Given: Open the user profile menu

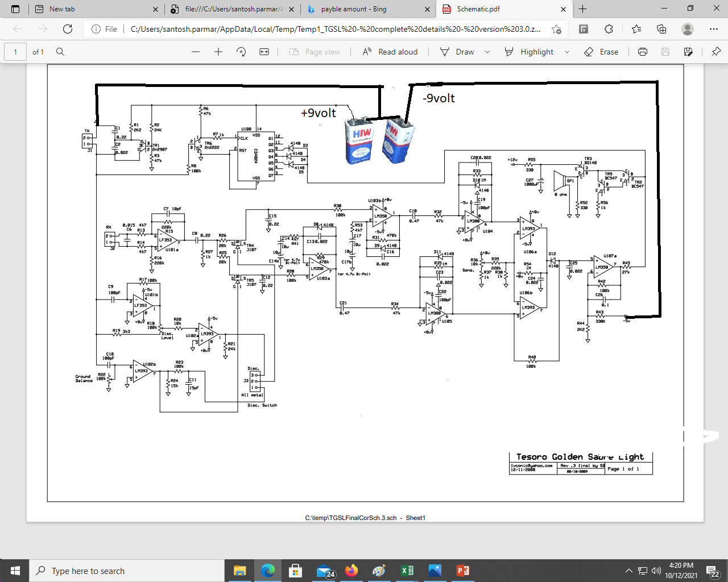Looking at the screenshot, I should (x=688, y=29).
